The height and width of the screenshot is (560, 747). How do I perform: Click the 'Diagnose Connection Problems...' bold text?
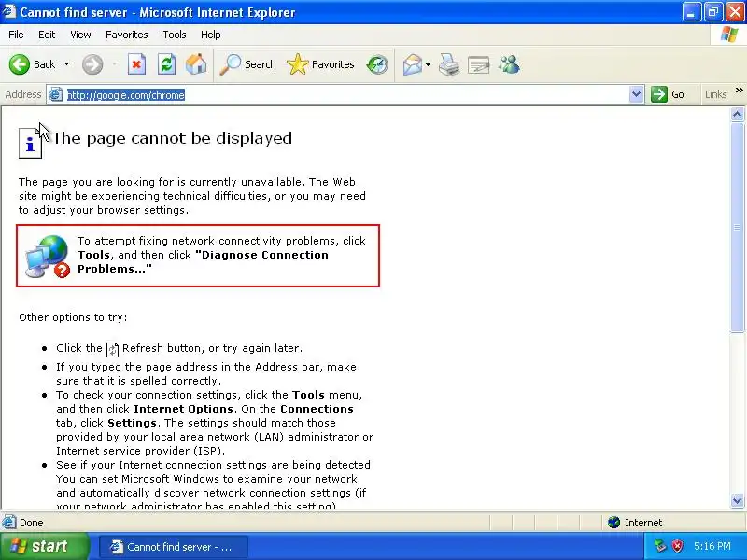pos(204,261)
